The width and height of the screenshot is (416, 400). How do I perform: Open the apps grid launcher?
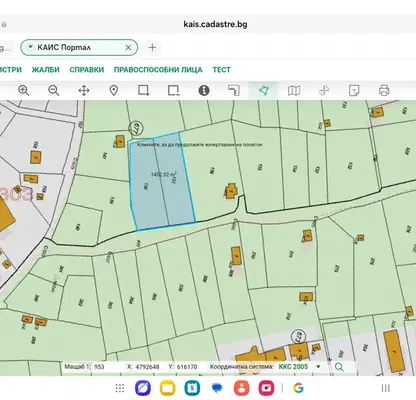[120, 388]
